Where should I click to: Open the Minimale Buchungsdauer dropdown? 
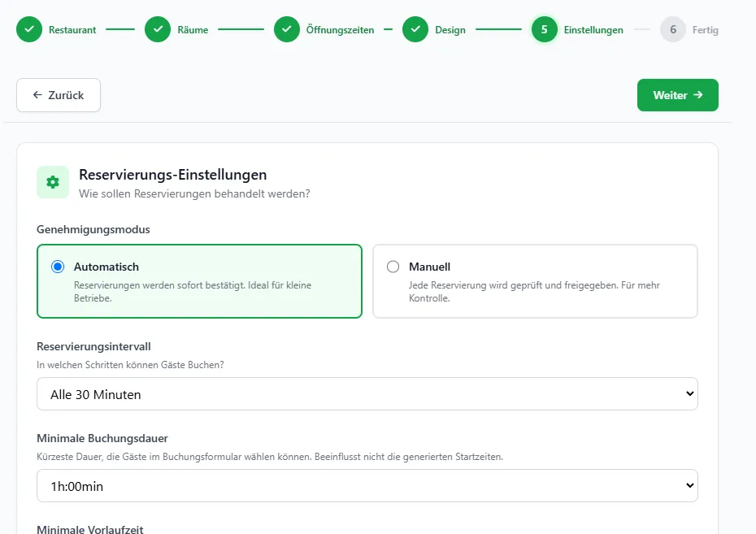pyautogui.click(x=367, y=486)
